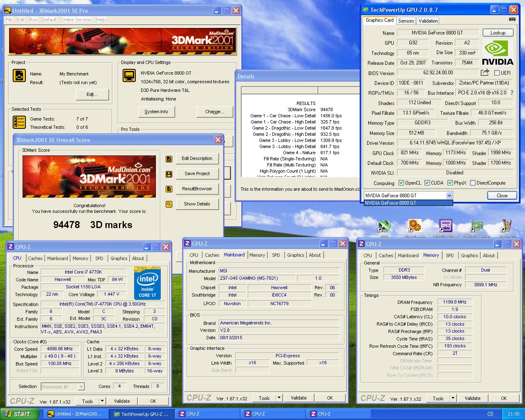525x420 pixels.
Task: Open the Tools dropdown arrow in Memory CPU-Z
Action: 453,398
